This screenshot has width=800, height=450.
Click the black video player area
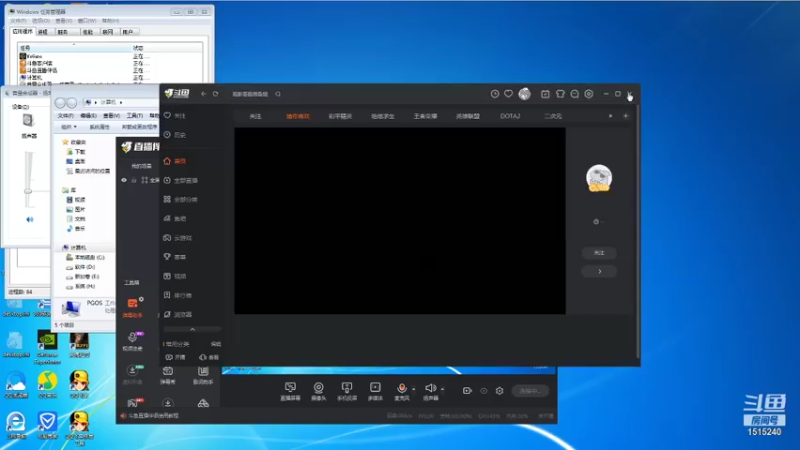(x=399, y=221)
